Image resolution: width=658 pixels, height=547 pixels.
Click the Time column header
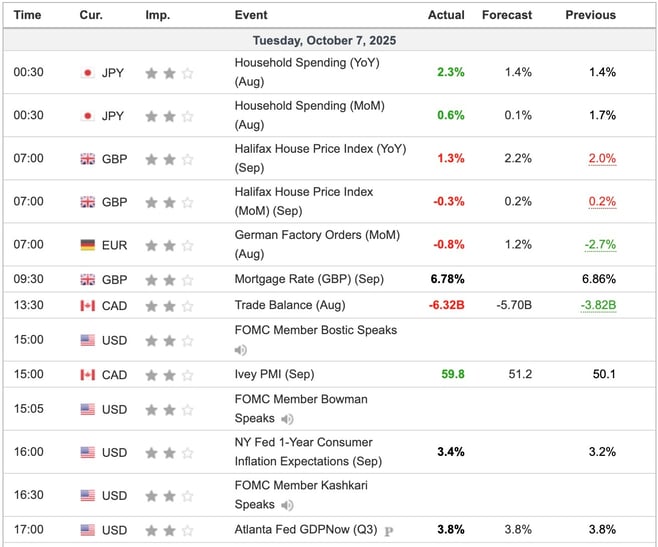28,15
